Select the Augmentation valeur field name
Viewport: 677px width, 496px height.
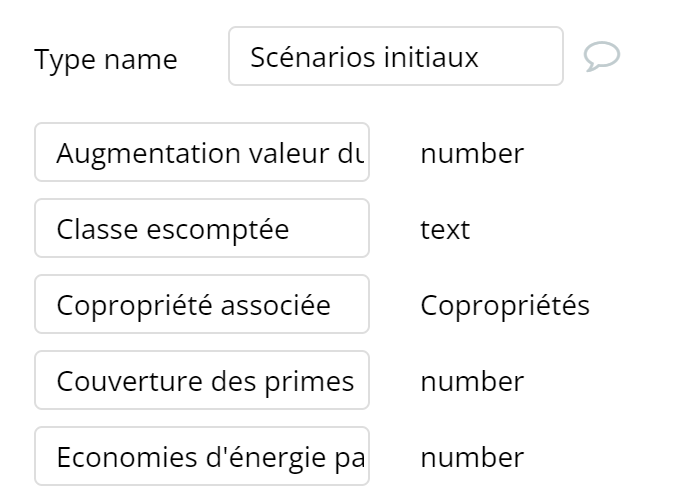tap(202, 153)
